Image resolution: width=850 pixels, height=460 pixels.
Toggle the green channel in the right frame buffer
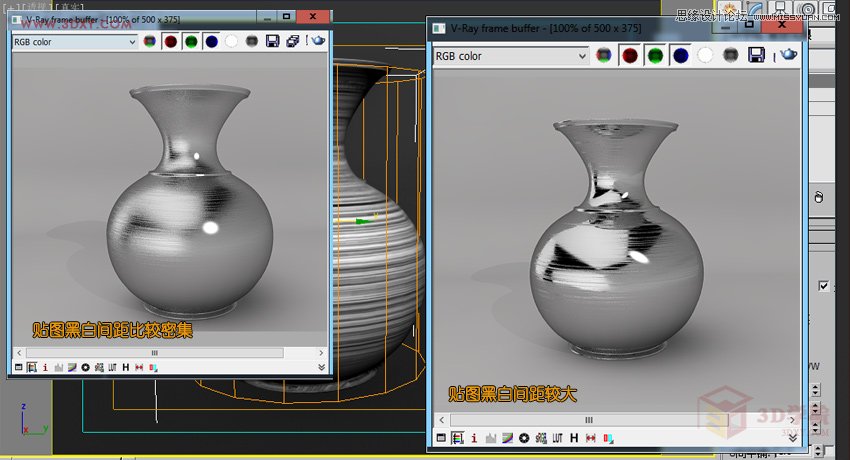click(655, 55)
